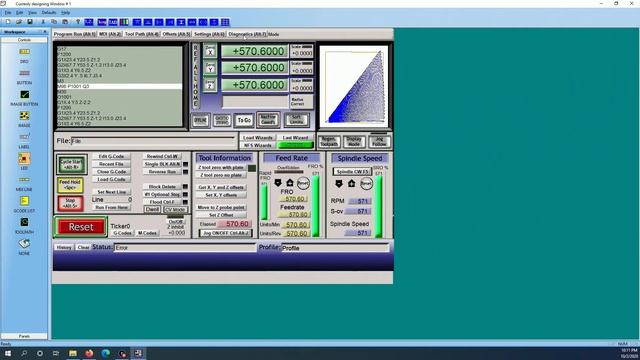Click the Cut toolbar icon
Screen dimensions: 640x360
point(43,22)
